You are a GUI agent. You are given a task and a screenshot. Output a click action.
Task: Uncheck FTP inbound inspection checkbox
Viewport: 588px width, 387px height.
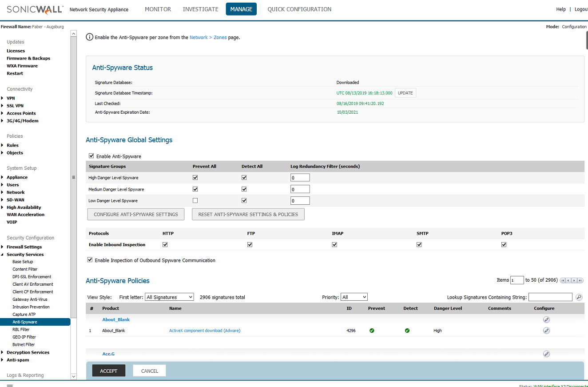tap(250, 244)
